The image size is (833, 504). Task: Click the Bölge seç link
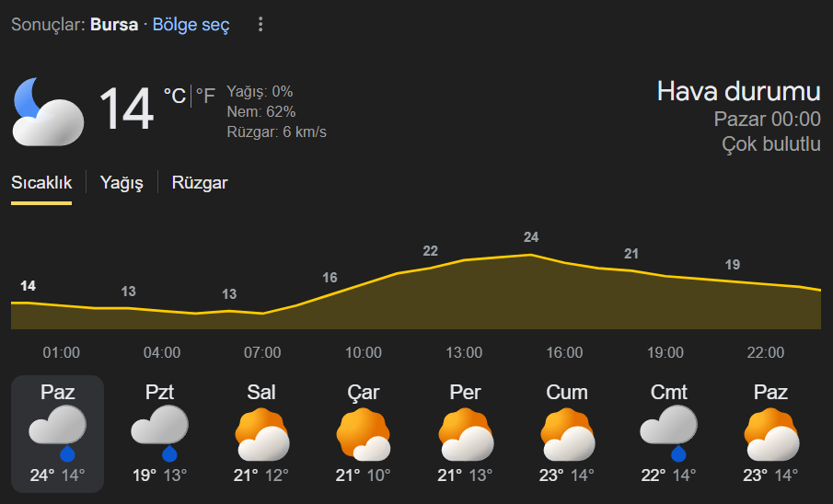pos(191,25)
